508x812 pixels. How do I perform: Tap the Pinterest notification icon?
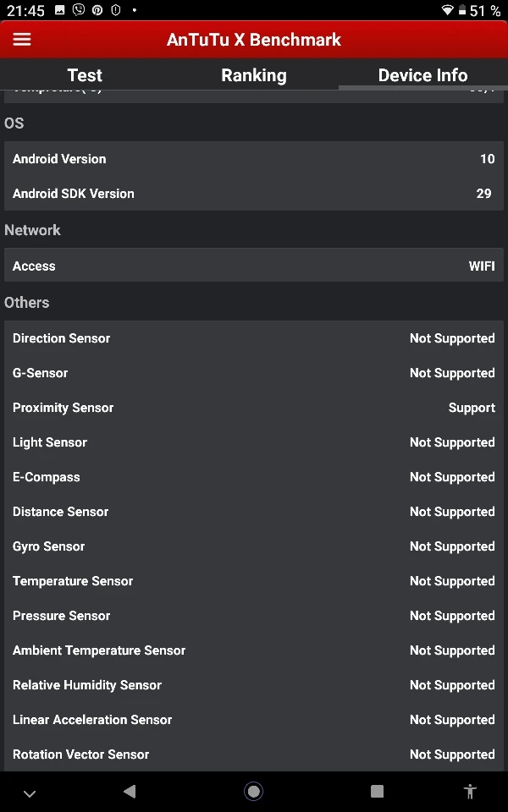[97, 10]
